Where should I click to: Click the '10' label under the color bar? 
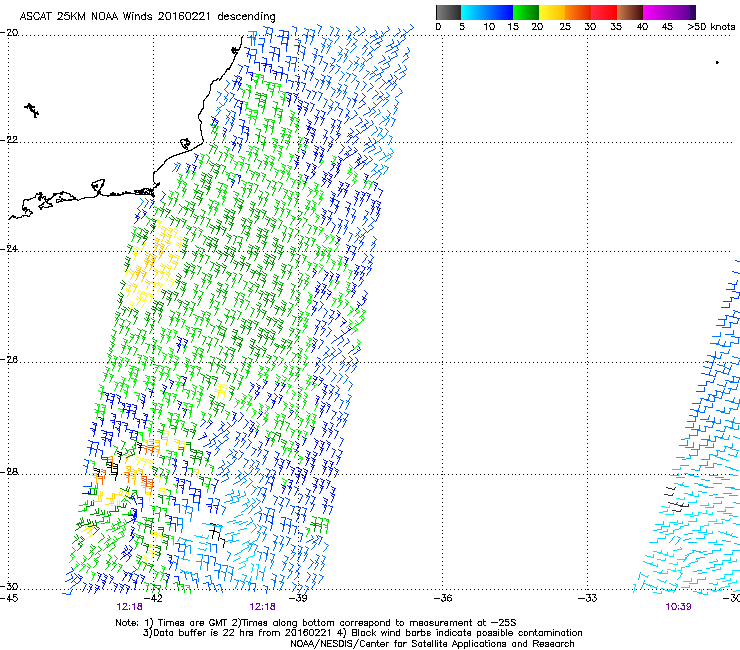click(489, 27)
